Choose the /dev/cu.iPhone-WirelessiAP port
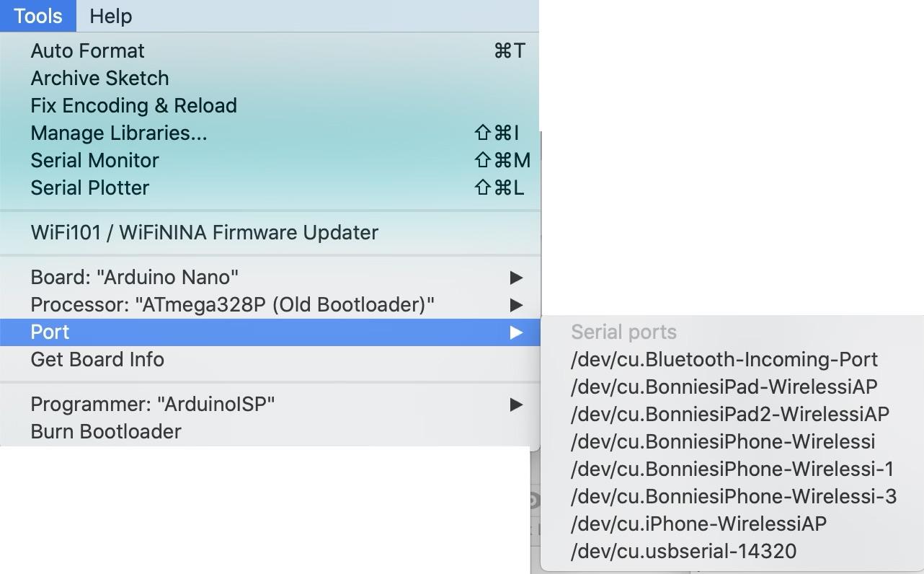Image resolution: width=924 pixels, height=574 pixels. 698,524
